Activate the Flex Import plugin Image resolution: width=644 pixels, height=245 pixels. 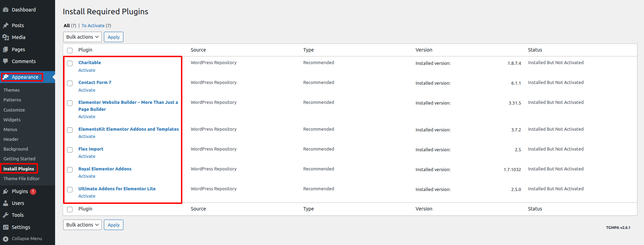[87, 156]
